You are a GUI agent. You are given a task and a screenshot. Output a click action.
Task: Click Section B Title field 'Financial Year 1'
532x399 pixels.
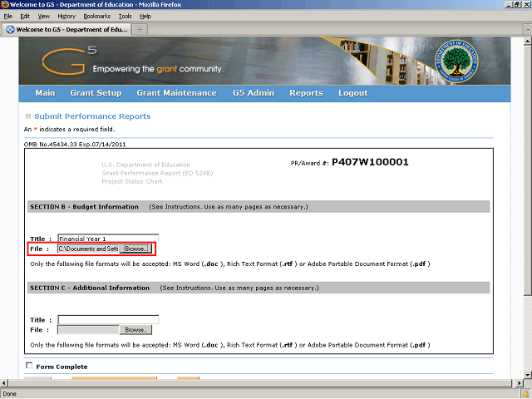108,239
